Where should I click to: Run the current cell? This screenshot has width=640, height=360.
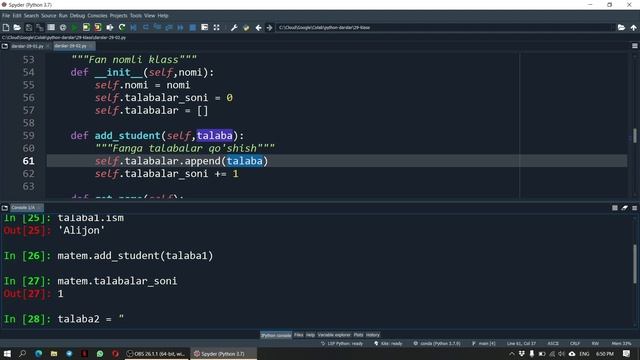(x=86, y=27)
